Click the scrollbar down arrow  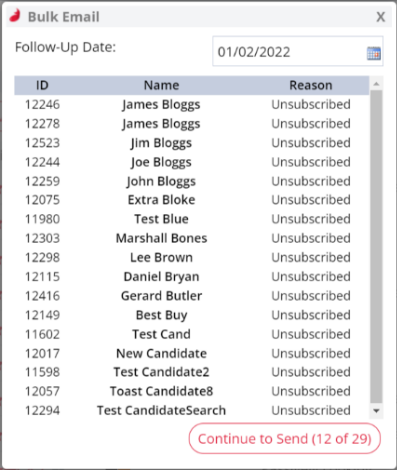[x=376, y=411]
